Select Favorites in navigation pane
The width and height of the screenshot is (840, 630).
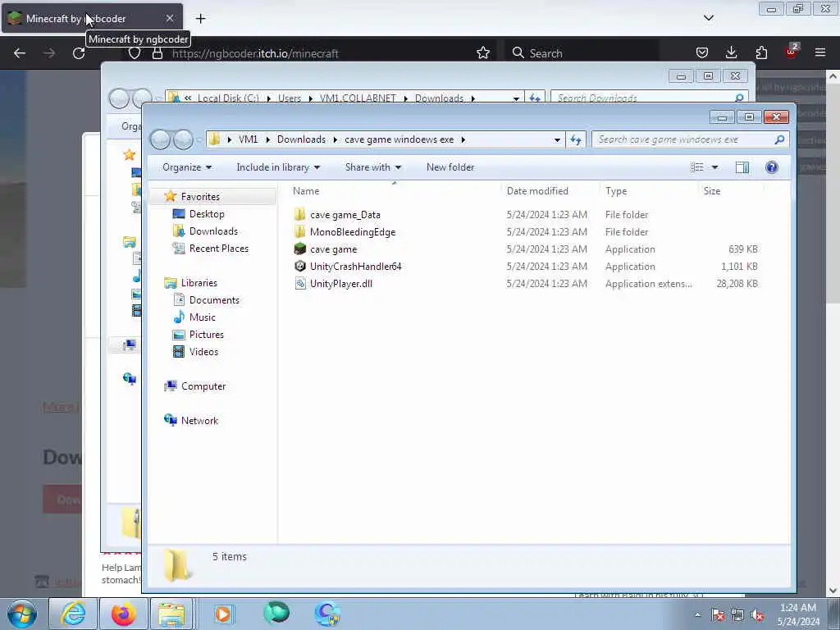coord(200,197)
